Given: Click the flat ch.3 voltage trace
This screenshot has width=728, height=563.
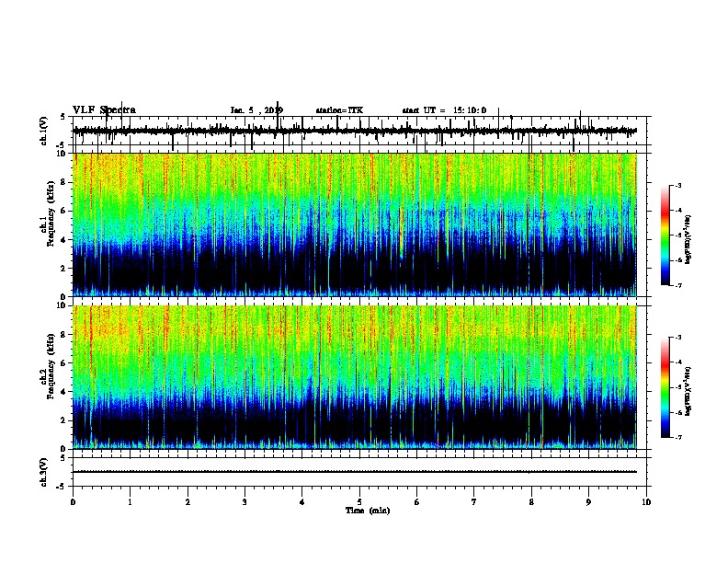Looking at the screenshot, I should pyautogui.click(x=355, y=472).
